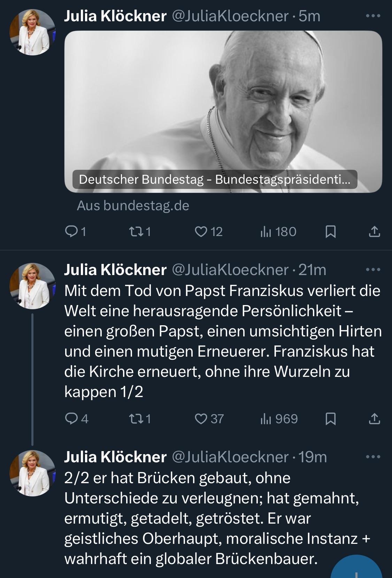This screenshot has height=578, width=392.
Task: Share the bundestag.de link post
Action: click(x=374, y=232)
